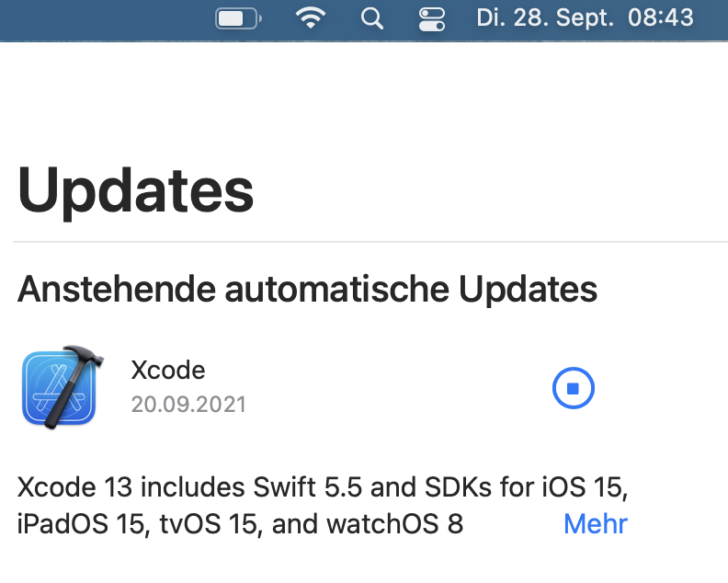Click the Xcode app name
Image resolution: width=728 pixels, height=583 pixels.
168,370
